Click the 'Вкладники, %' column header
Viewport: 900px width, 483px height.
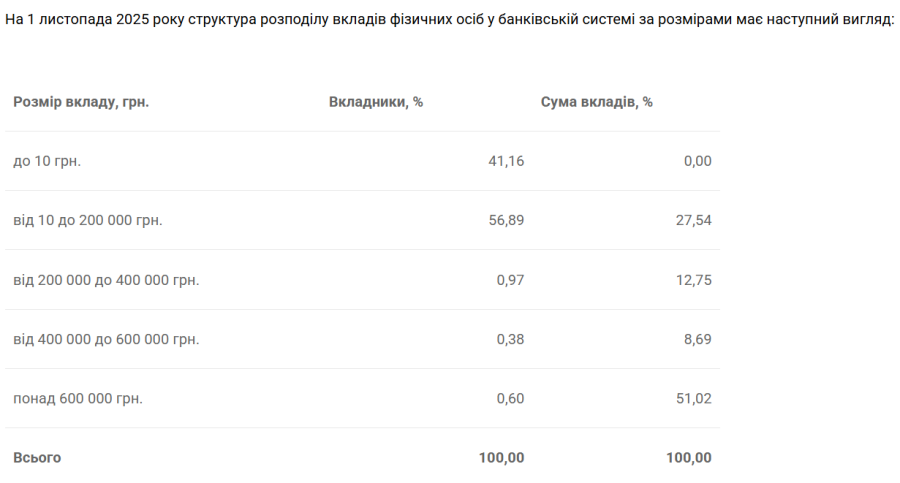pyautogui.click(x=376, y=102)
